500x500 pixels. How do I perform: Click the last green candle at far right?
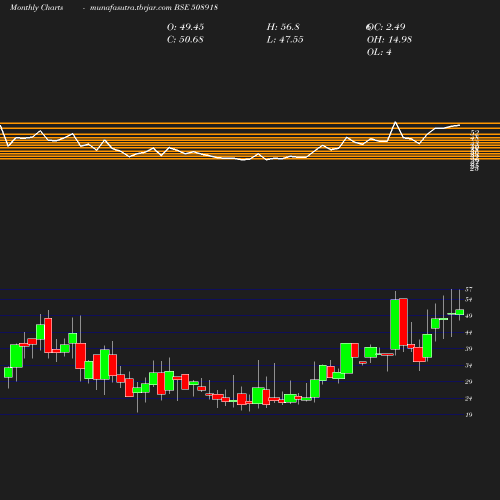460,312
